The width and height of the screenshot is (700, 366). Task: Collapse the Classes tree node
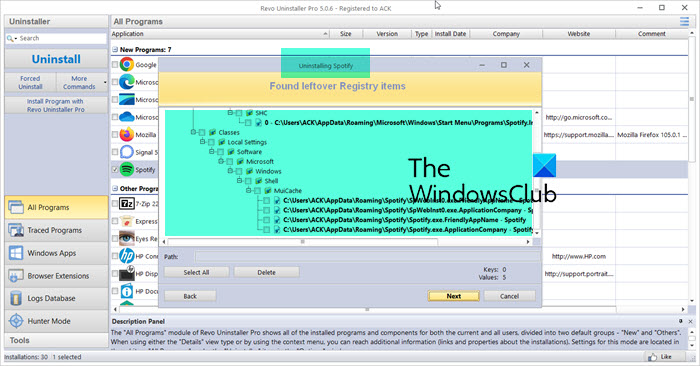(x=193, y=132)
